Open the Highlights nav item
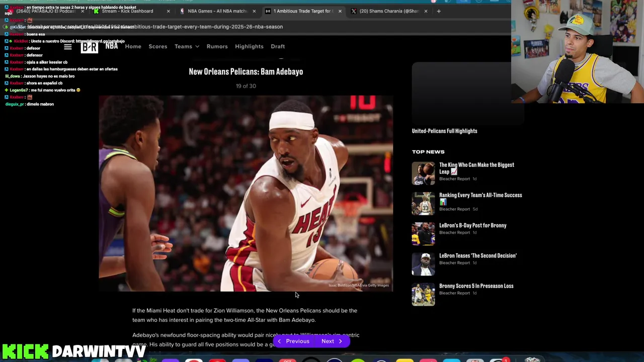Viewport: 644px width, 362px height. pos(249,46)
